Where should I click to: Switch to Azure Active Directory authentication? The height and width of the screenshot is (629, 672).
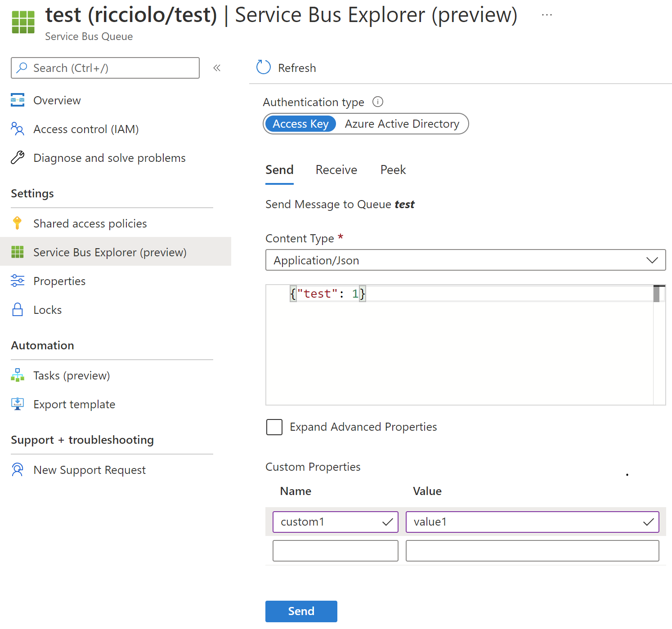coord(402,124)
